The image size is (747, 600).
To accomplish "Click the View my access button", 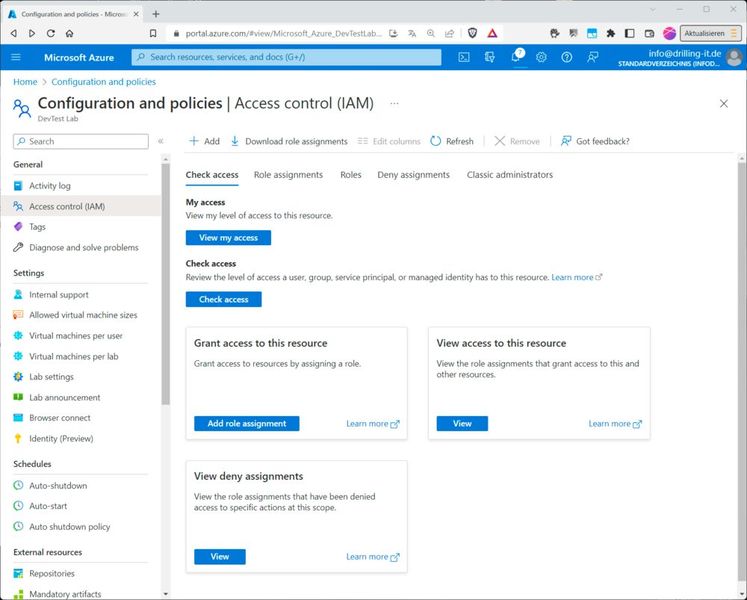I will (228, 238).
